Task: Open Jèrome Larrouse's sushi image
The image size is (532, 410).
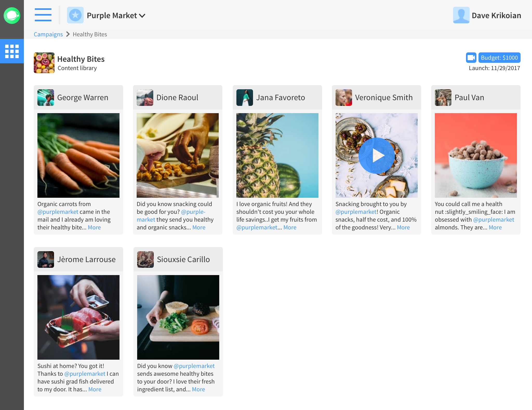Action: pyautogui.click(x=78, y=317)
